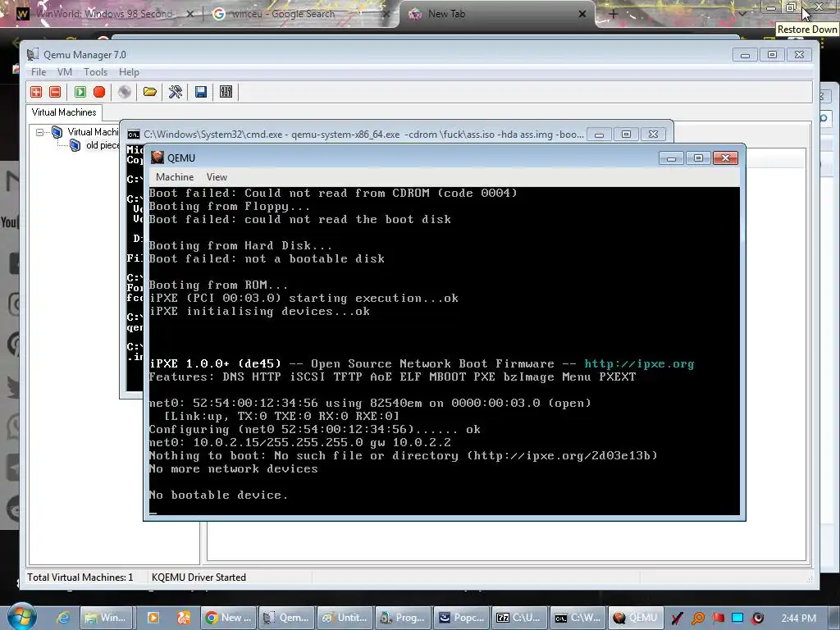Screen dimensions: 840x630
Task: Select the 'old piece' VM tree item
Action: (103, 145)
